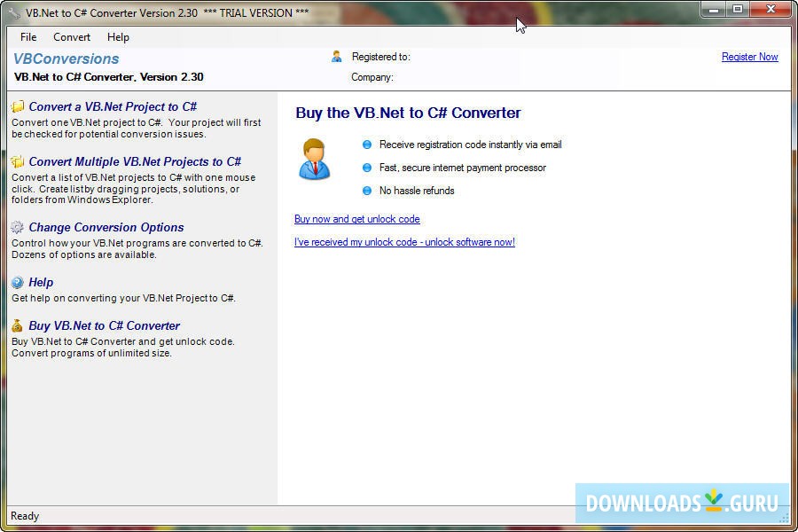Open the Help heading in the left panel
The image size is (798, 532).
click(x=41, y=282)
